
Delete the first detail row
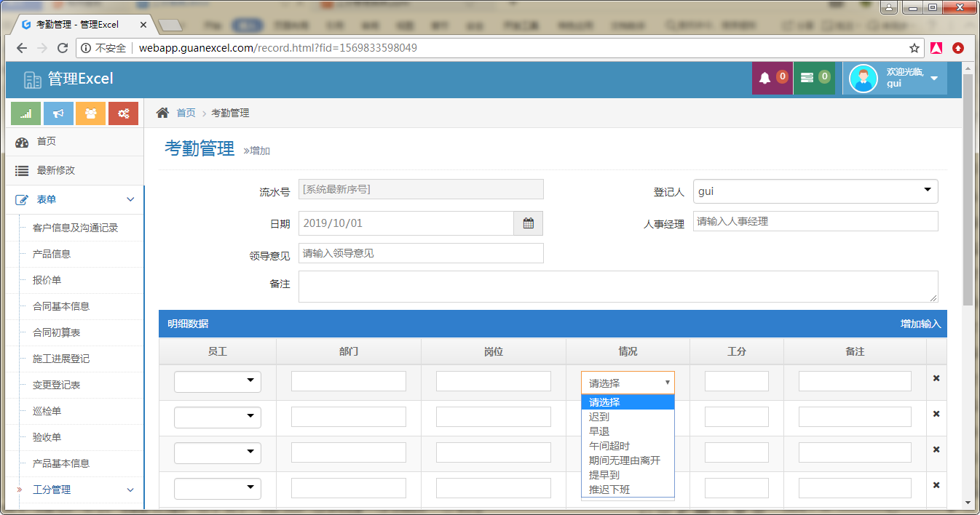[x=936, y=378]
